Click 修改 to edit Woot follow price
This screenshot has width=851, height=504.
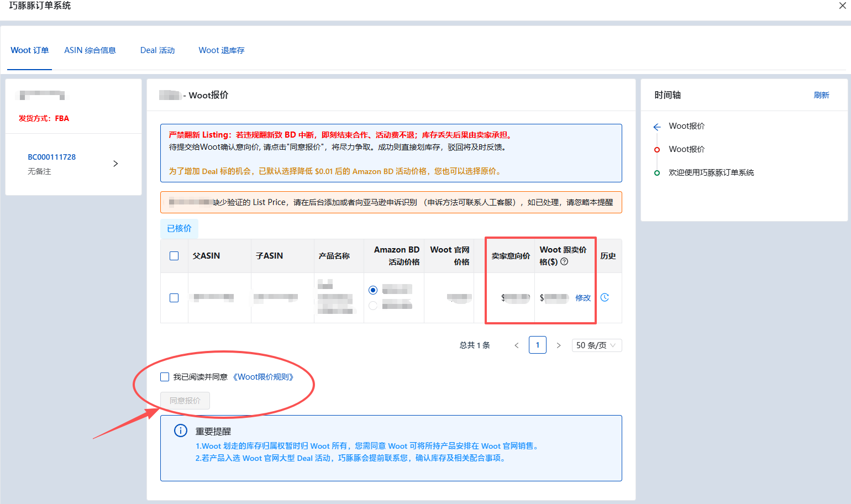click(583, 298)
